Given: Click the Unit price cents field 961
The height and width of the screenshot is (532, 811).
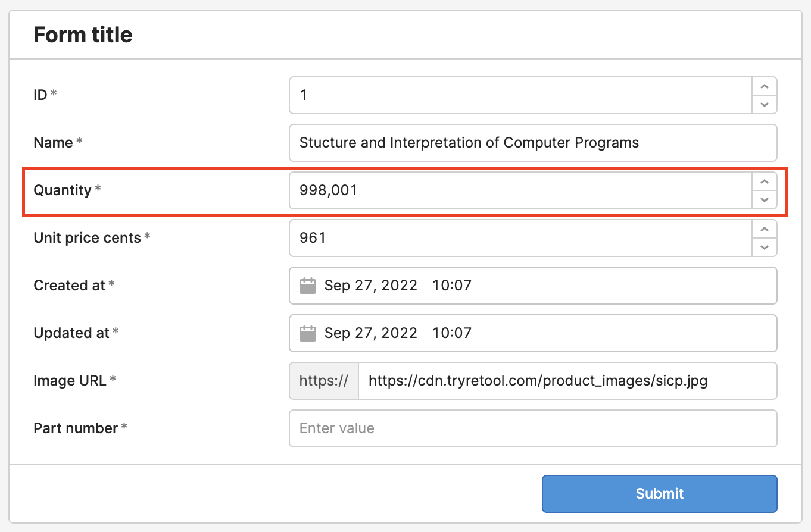Looking at the screenshot, I should (518, 238).
